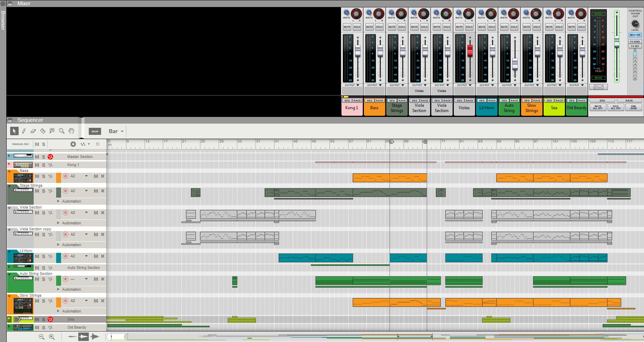Screen dimensions: 644x342
Task: Mute the Bass mixer channel
Action: tap(369, 27)
